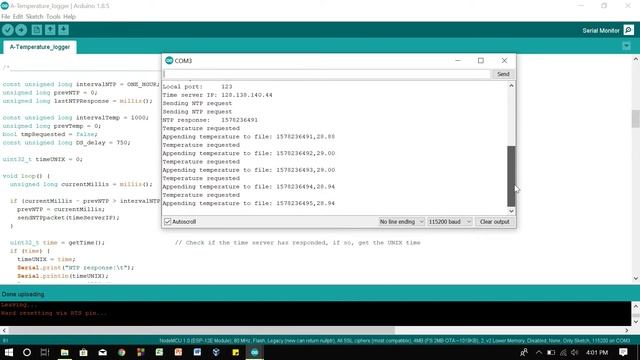
Task: Click the line ending '1578236492,29.00'
Action: click(249, 153)
